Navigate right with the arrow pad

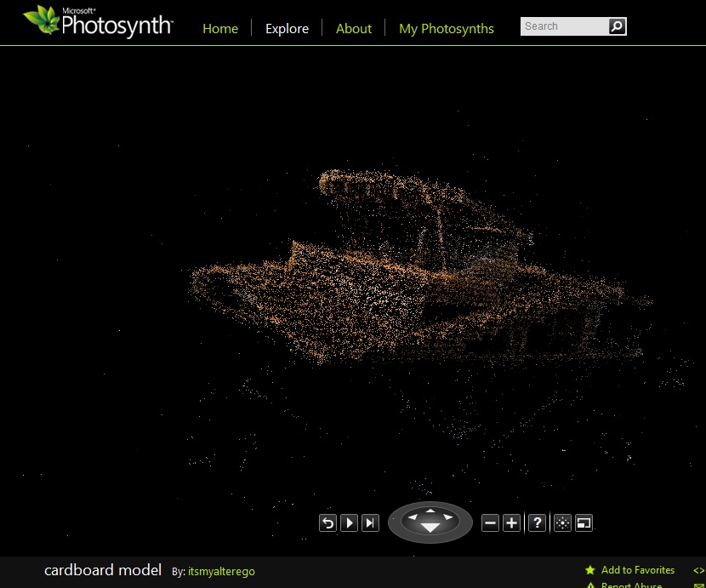(448, 517)
